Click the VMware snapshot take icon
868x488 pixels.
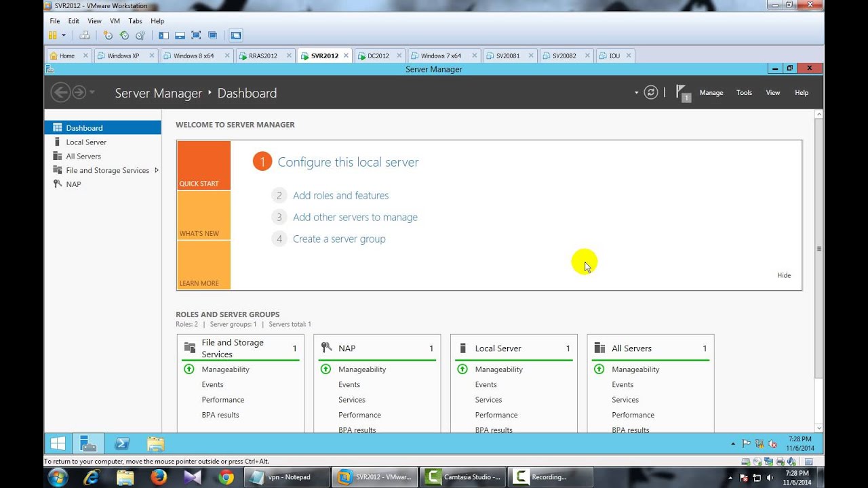point(108,35)
